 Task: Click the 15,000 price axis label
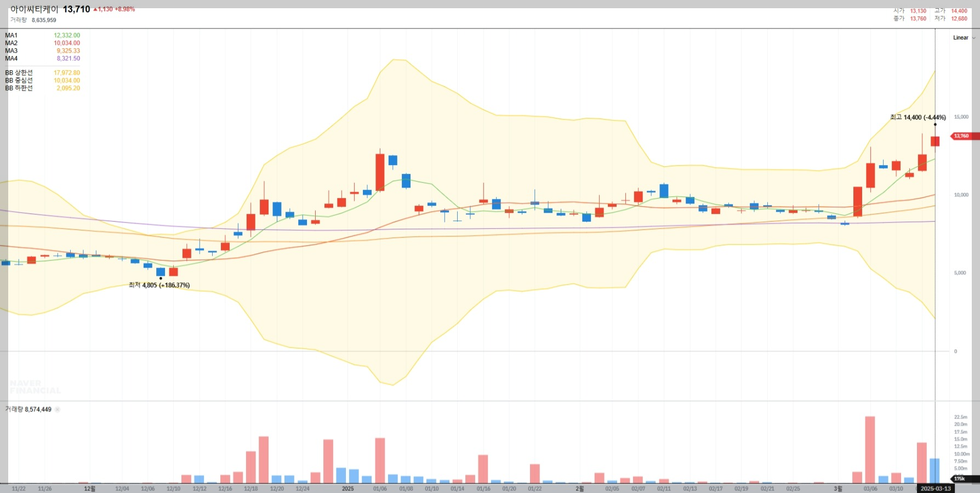pos(961,117)
